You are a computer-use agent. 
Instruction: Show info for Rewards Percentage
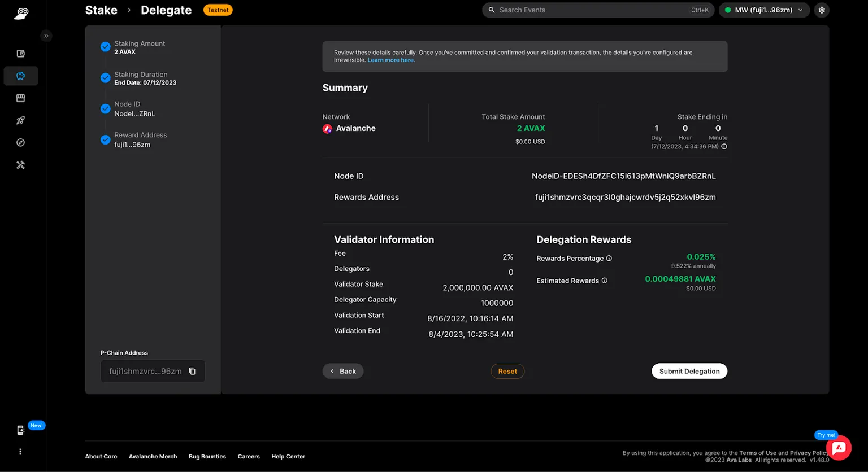pos(609,259)
